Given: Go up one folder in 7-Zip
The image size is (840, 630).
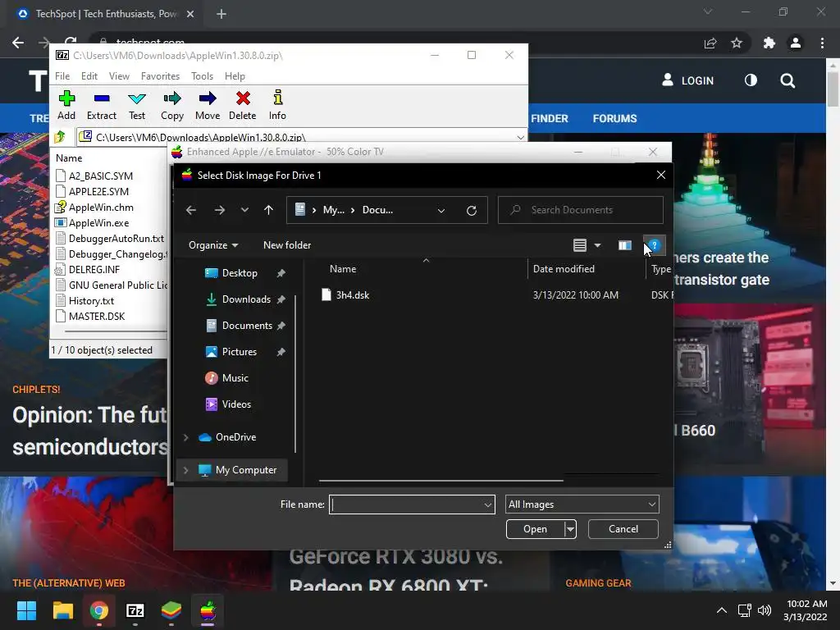Looking at the screenshot, I should tap(60, 137).
